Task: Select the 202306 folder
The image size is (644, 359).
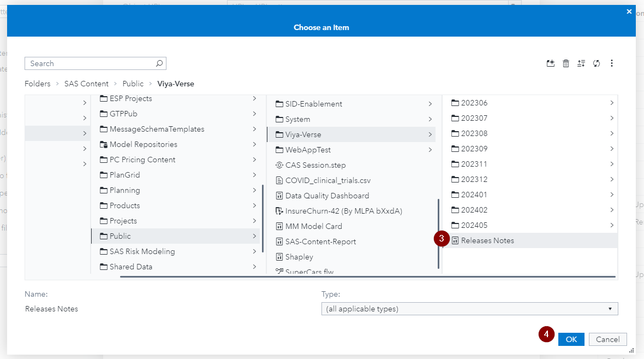Action: point(474,102)
